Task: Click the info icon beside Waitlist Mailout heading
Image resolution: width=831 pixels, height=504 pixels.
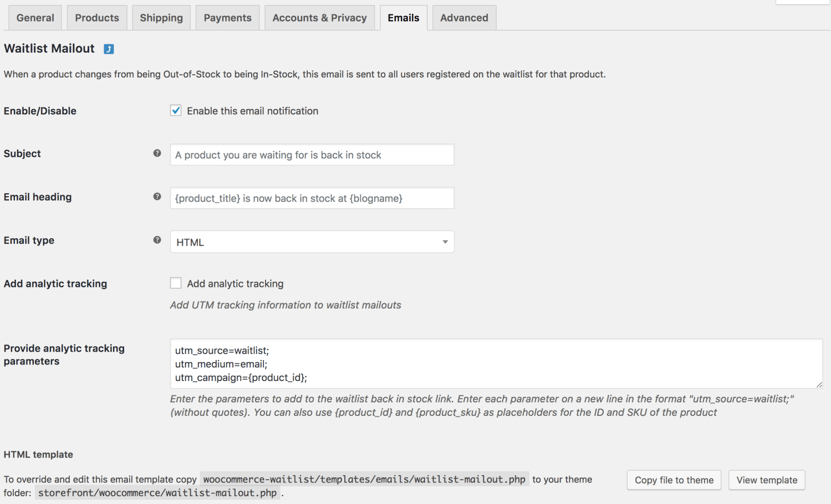Action: click(x=109, y=49)
